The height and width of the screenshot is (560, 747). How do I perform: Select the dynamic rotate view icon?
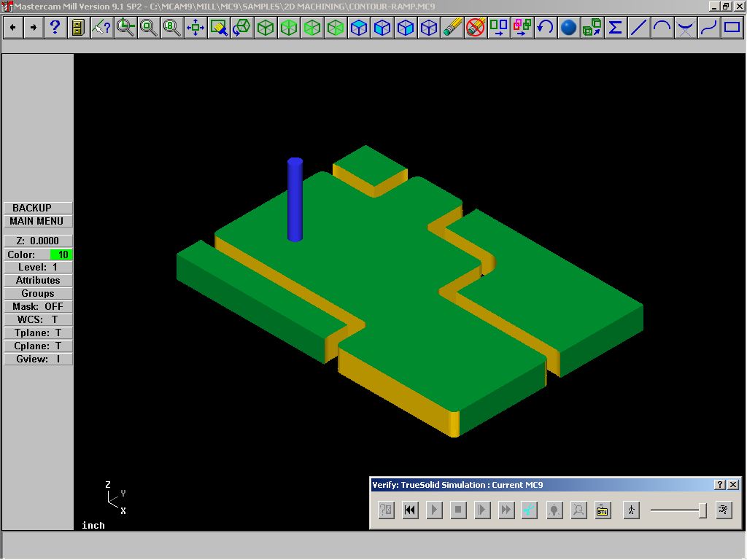[241, 28]
